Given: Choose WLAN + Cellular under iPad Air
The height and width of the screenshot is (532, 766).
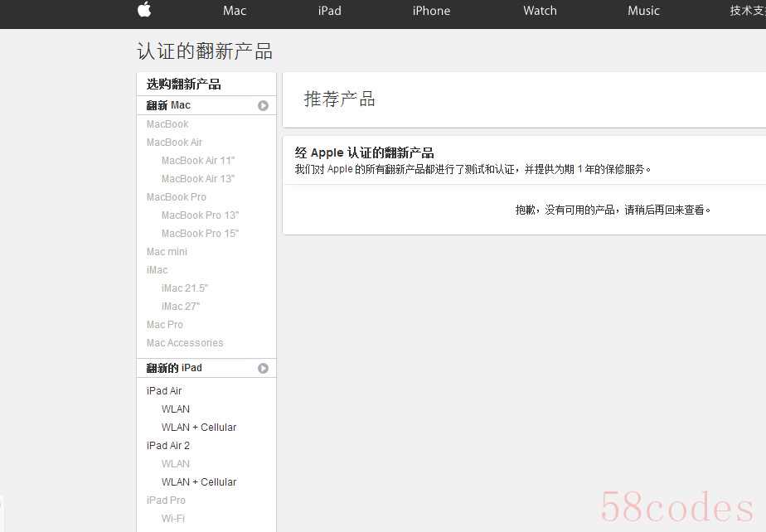Looking at the screenshot, I should click(199, 428).
